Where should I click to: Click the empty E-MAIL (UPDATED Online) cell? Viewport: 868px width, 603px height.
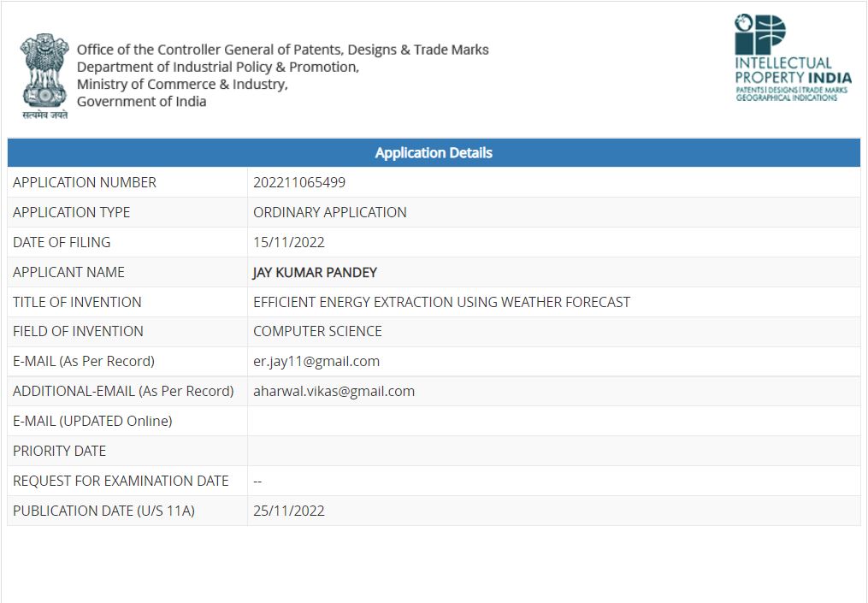(x=553, y=421)
